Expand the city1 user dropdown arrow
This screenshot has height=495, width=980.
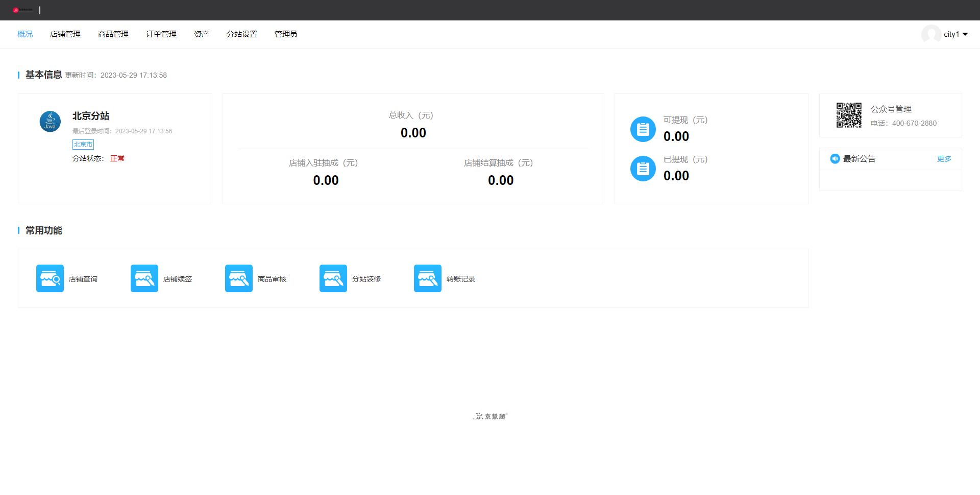(x=965, y=34)
